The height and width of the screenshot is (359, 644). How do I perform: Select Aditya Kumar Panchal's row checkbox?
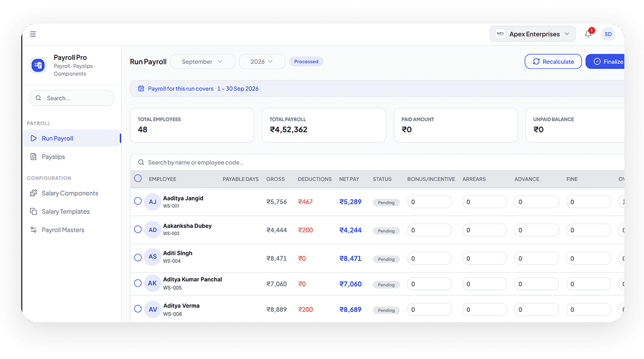coord(138,283)
